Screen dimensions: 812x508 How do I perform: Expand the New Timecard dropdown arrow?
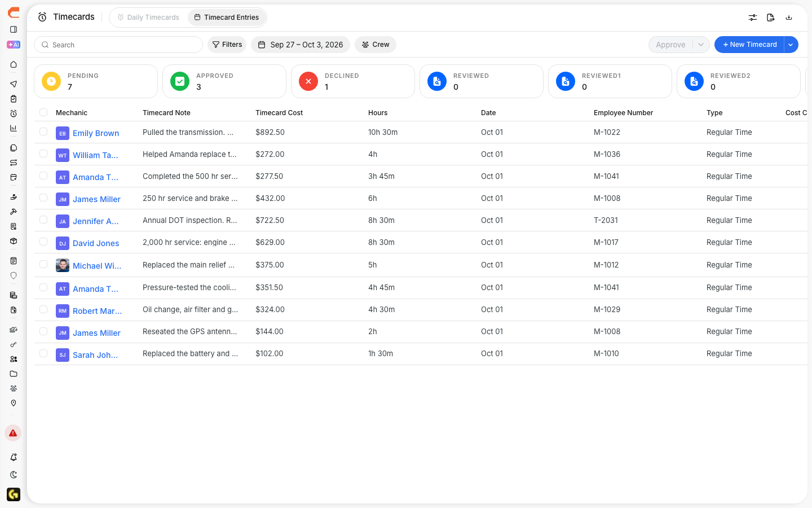(x=791, y=45)
